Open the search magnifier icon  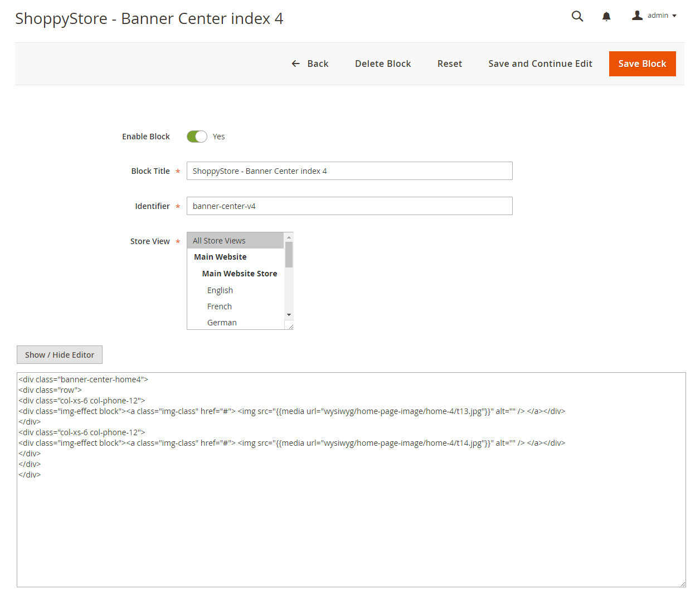click(x=577, y=16)
